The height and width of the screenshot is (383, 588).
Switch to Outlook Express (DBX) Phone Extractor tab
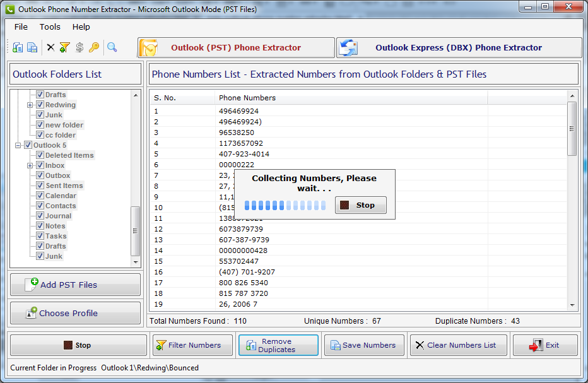pyautogui.click(x=459, y=48)
